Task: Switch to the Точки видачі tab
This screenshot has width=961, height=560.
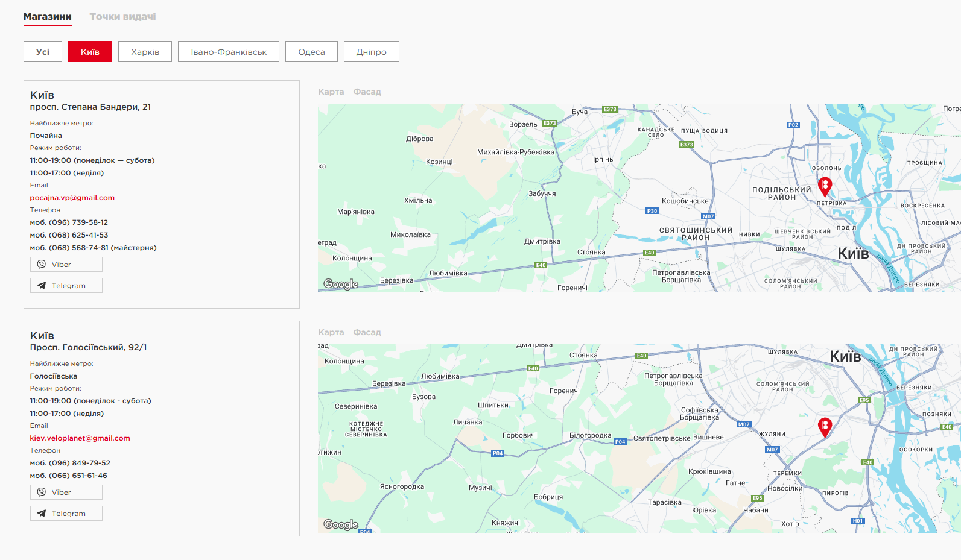Action: 122,17
